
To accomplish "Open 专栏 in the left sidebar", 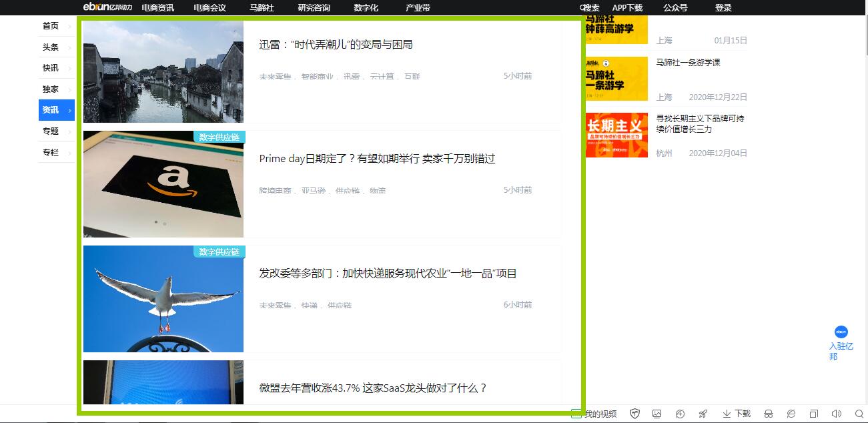I will pyautogui.click(x=51, y=153).
